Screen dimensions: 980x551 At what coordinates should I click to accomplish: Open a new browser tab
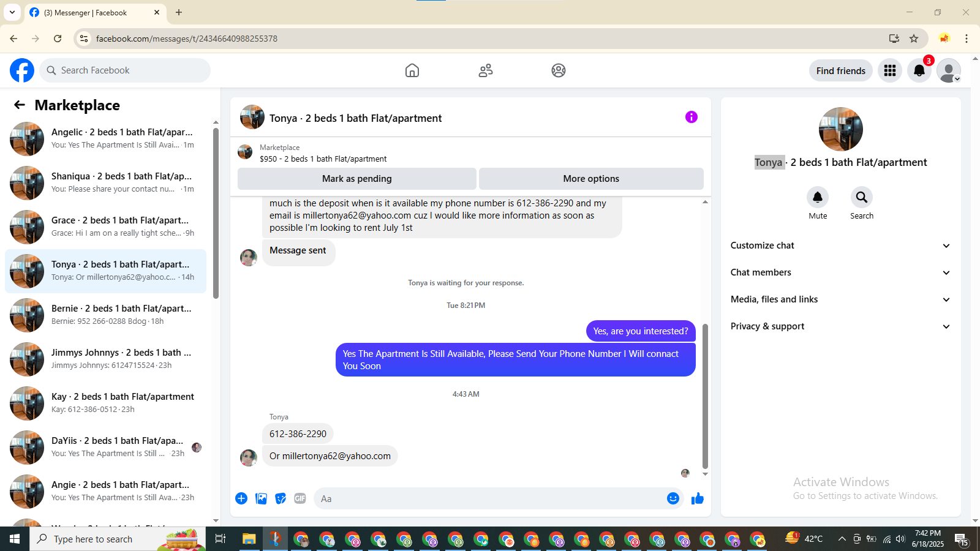coord(179,12)
